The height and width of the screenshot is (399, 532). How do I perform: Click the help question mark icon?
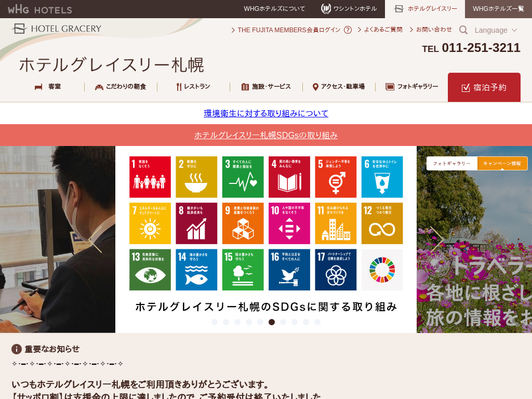tap(348, 30)
